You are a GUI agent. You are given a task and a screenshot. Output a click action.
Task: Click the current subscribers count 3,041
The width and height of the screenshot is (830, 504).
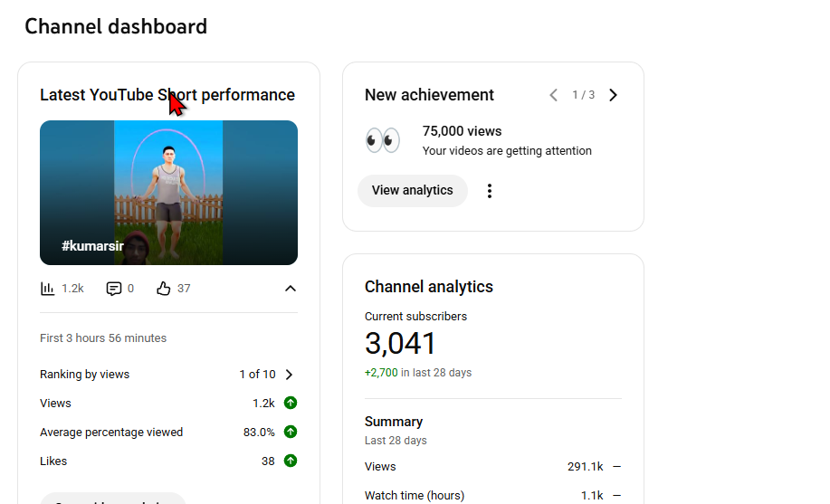coord(400,344)
